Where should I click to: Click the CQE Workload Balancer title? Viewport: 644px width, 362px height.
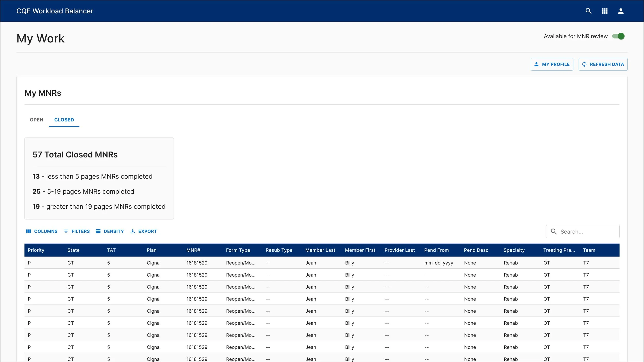coord(55,11)
